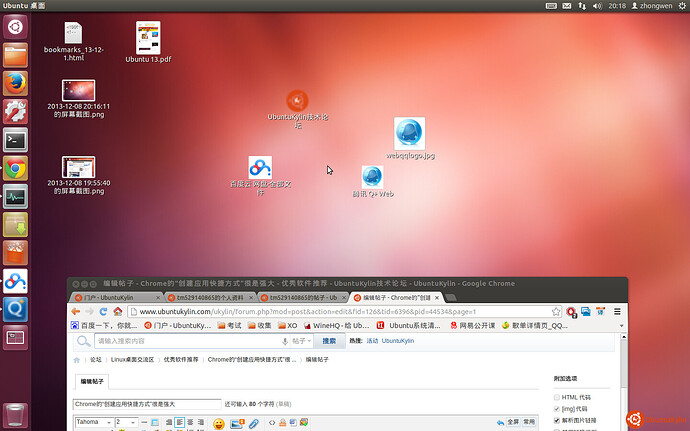Open network indicator in top panel

tap(582, 6)
